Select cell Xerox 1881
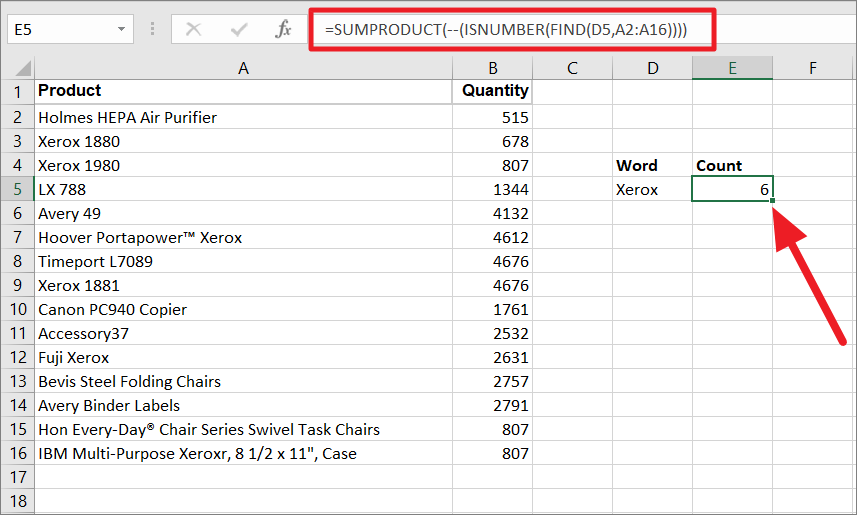This screenshot has height=515, width=857. [x=243, y=285]
